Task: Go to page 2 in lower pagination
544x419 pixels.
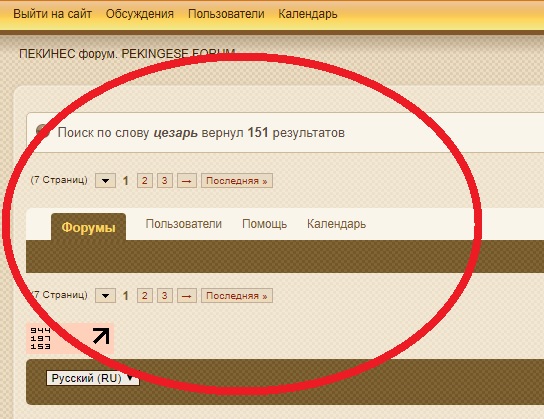Action: point(145,296)
